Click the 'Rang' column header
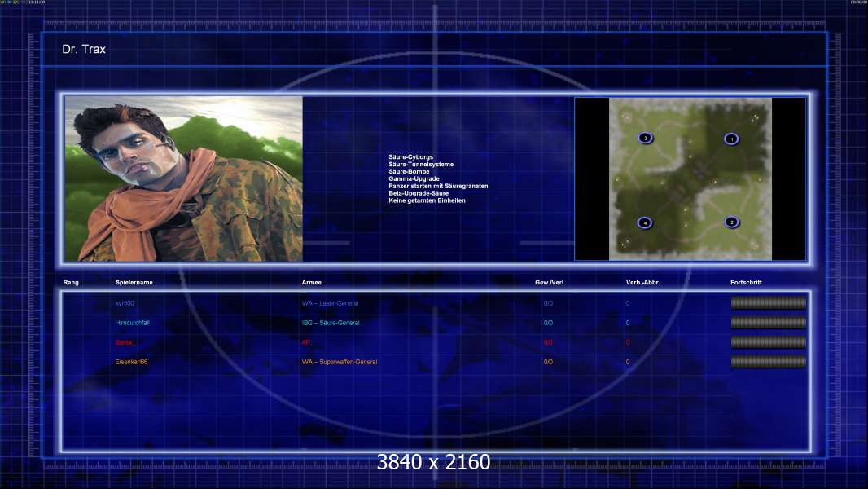 [x=71, y=283]
